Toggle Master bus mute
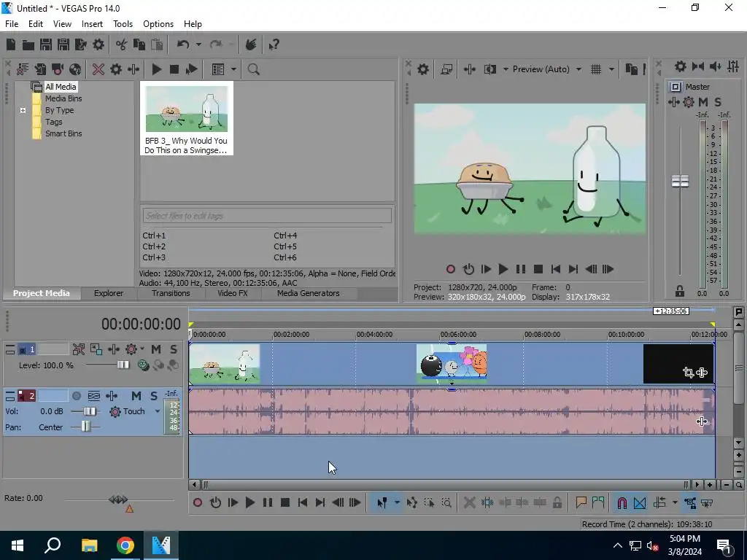The height and width of the screenshot is (560, 747). pyautogui.click(x=703, y=102)
